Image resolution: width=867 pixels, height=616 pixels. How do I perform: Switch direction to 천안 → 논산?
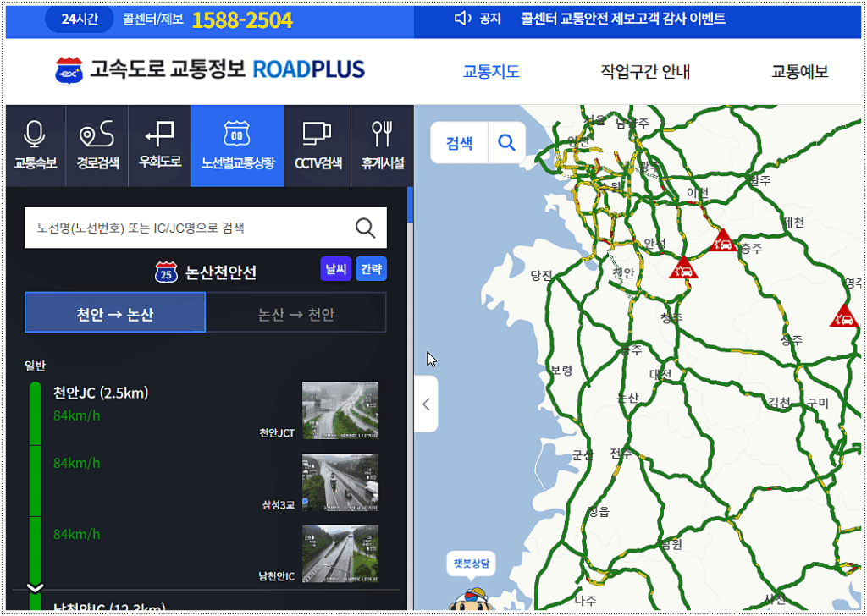tap(115, 313)
